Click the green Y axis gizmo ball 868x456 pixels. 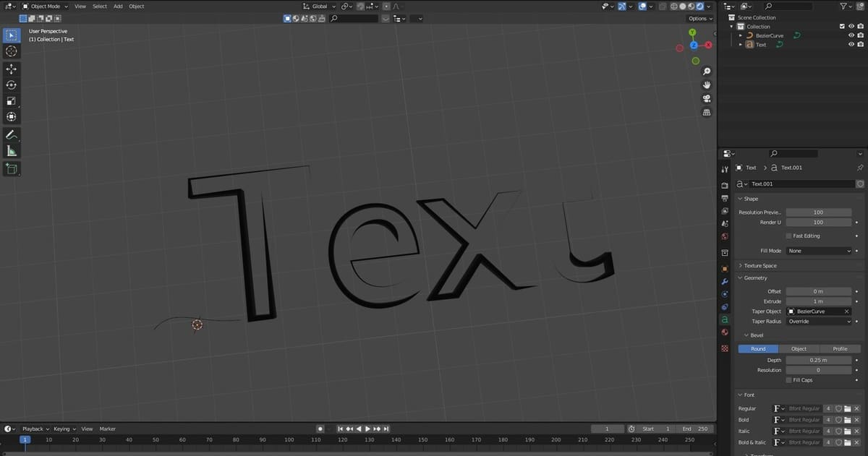(x=692, y=33)
